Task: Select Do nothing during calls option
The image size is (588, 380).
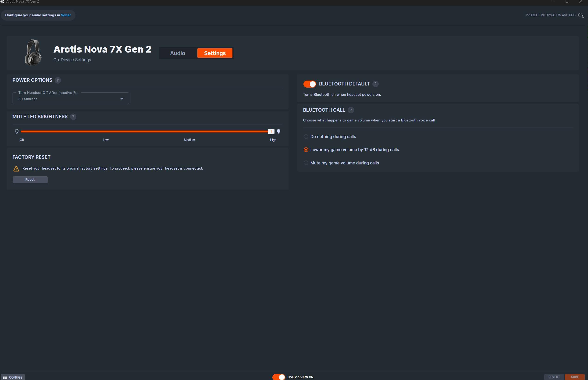Action: click(306, 136)
